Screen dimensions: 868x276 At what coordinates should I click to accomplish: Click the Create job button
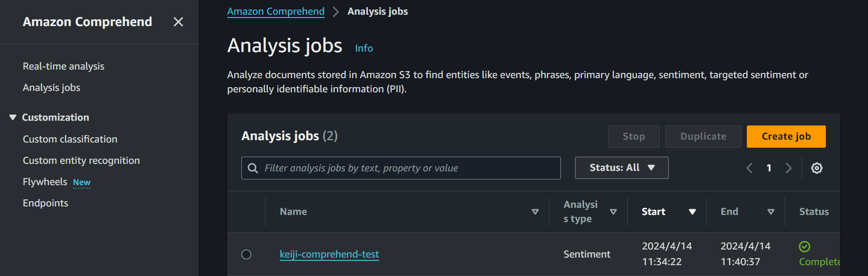(x=786, y=136)
